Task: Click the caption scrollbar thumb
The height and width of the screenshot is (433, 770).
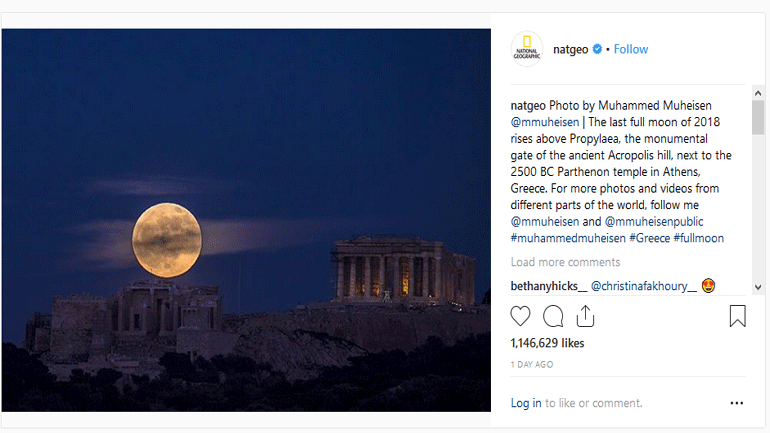Action: tap(758, 117)
